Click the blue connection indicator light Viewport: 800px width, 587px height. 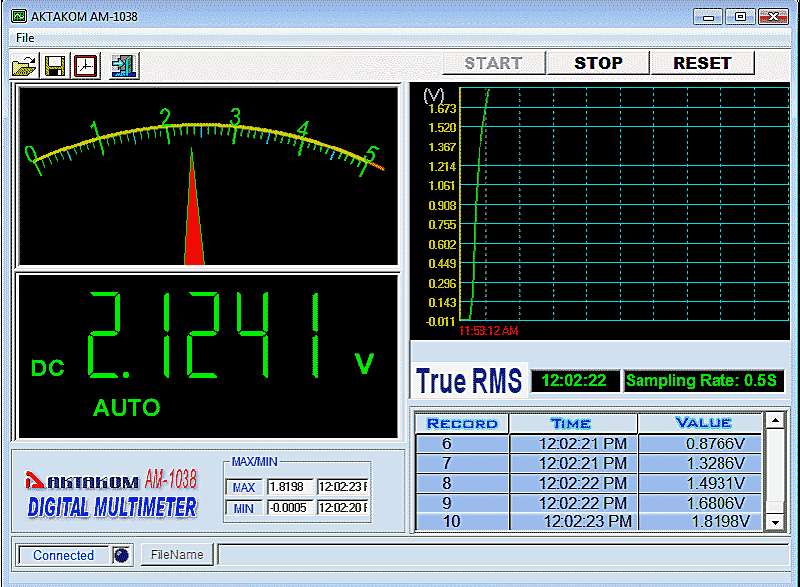[121, 554]
